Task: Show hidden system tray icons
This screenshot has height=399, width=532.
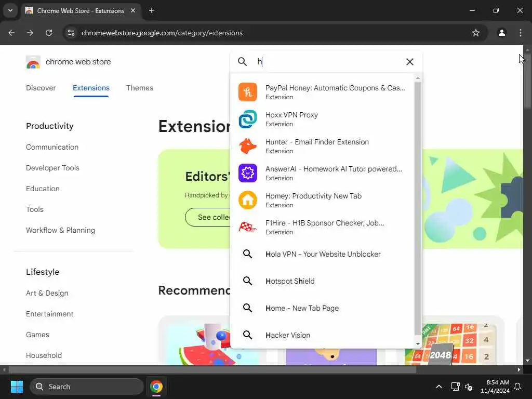Action: [x=438, y=387]
